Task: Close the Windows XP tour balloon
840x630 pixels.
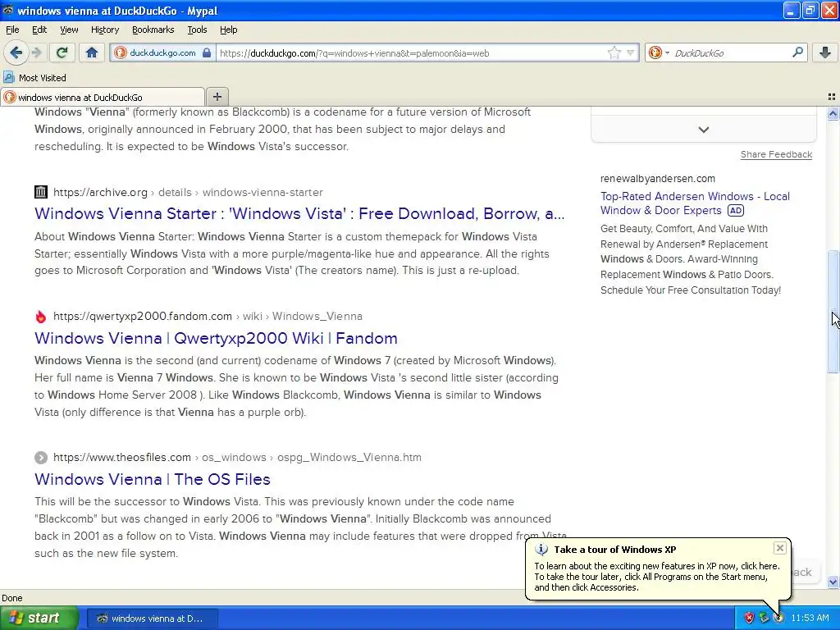Action: pyautogui.click(x=779, y=547)
